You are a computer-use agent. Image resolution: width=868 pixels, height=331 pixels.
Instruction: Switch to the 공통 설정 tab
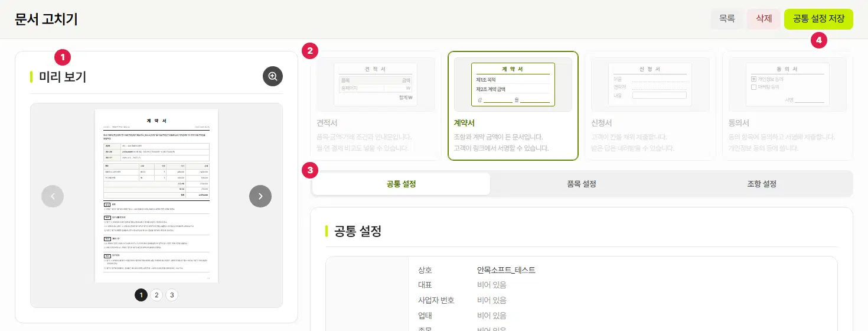coord(401,184)
